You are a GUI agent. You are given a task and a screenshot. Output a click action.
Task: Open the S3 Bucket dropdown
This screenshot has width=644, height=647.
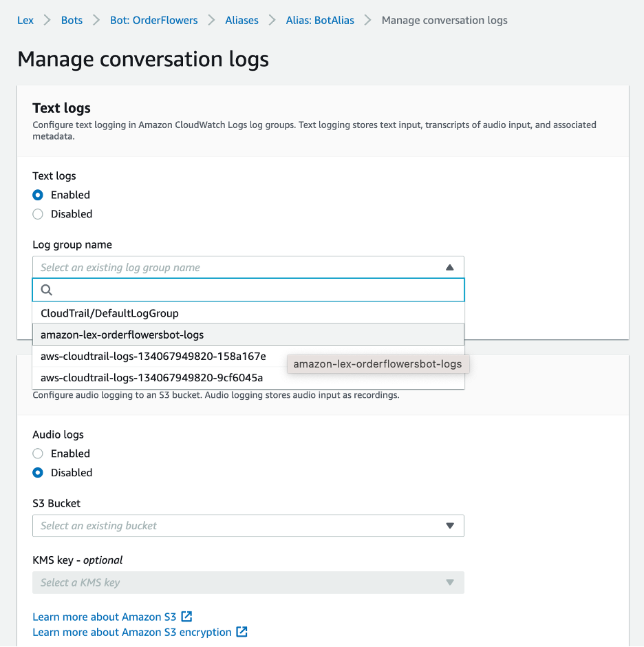[x=248, y=526]
